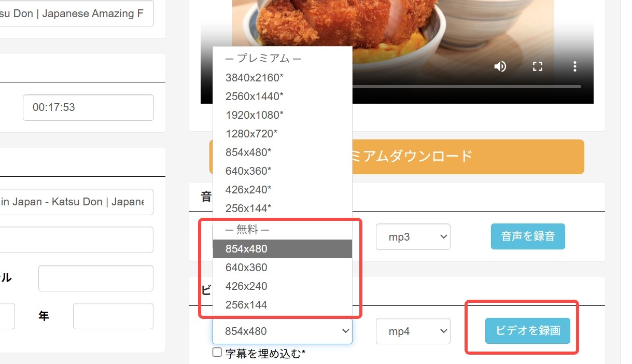Pick the 2560x1440 premium resolution
This screenshot has width=632, height=364.
point(255,96)
